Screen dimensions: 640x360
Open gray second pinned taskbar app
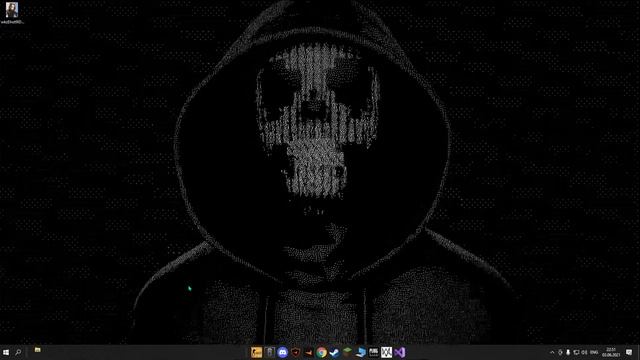click(269, 352)
